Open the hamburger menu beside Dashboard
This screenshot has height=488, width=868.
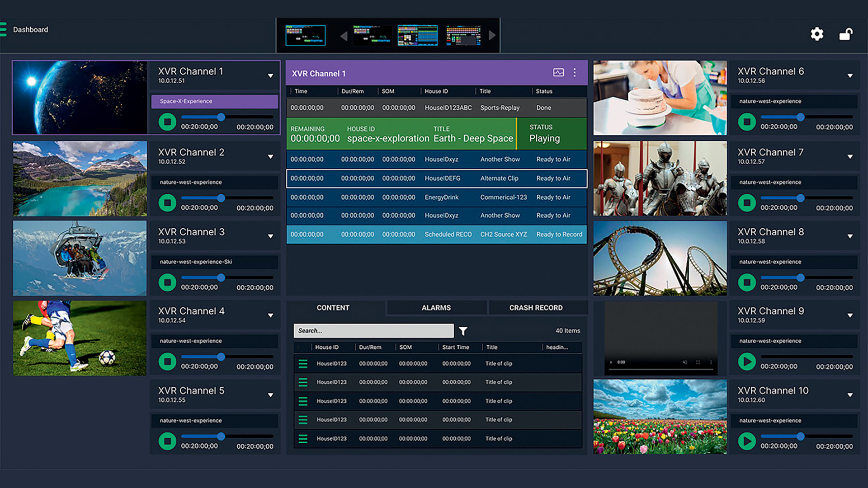pyautogui.click(x=3, y=29)
